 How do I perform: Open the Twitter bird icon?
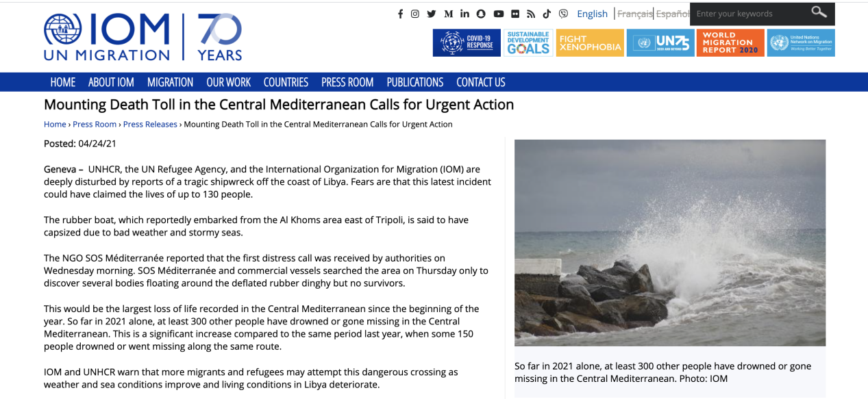pos(432,14)
